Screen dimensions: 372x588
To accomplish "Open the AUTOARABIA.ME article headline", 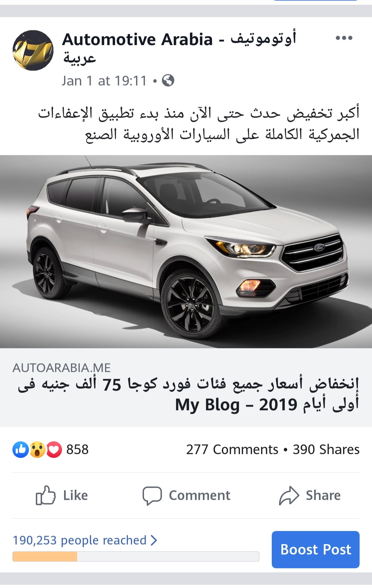I will (x=188, y=394).
